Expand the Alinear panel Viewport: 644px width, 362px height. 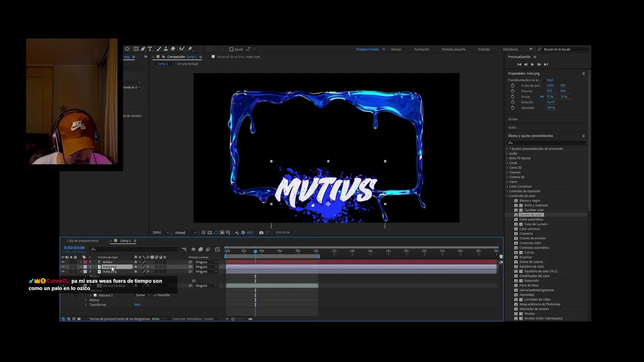pos(513,119)
